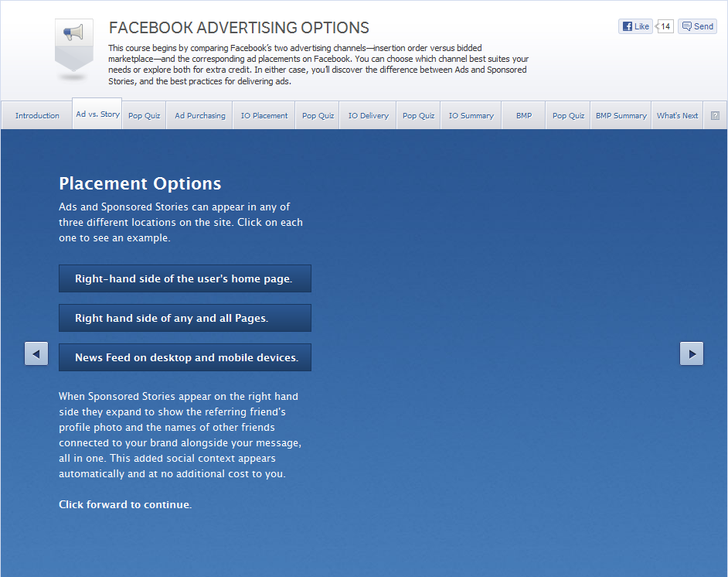The image size is (728, 577).
Task: Open Pop Quiz tab after IO Placement
Action: pos(318,116)
